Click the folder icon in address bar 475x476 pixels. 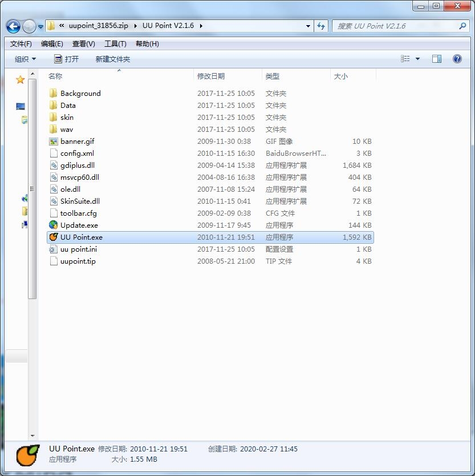51,26
